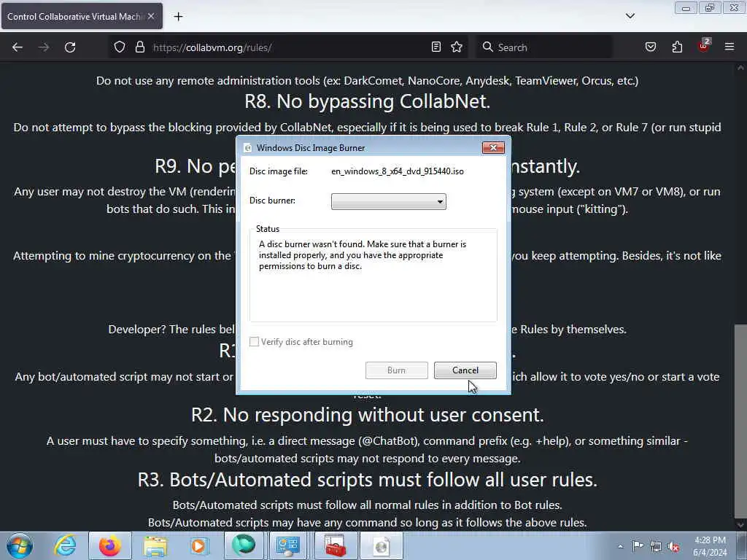Restore down the Firefox window
This screenshot has width=747, height=560.
coord(710,8)
